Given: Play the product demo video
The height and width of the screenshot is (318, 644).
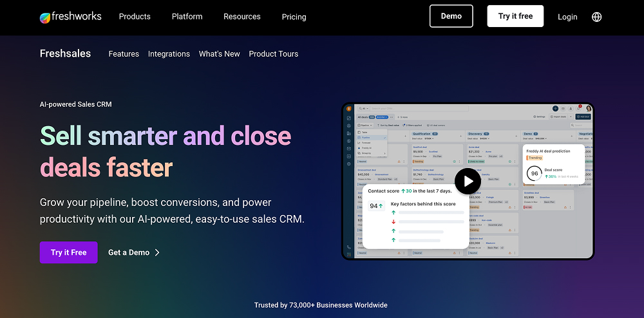Looking at the screenshot, I should (468, 181).
